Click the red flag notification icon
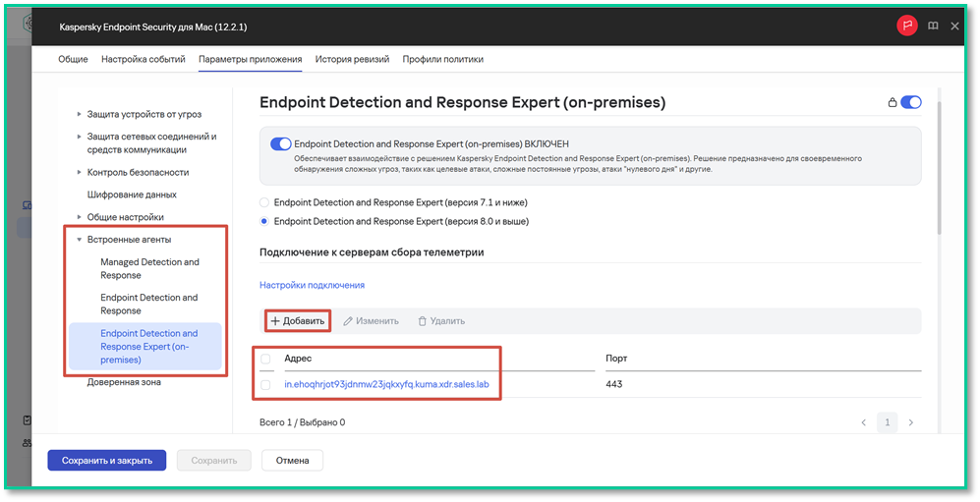Image resolution: width=980 pixels, height=502 pixels. (907, 26)
